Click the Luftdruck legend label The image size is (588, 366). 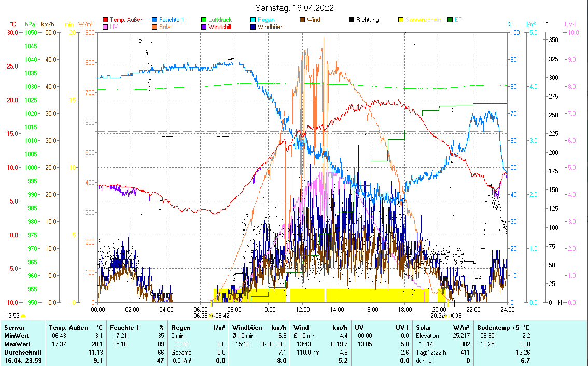(220, 20)
